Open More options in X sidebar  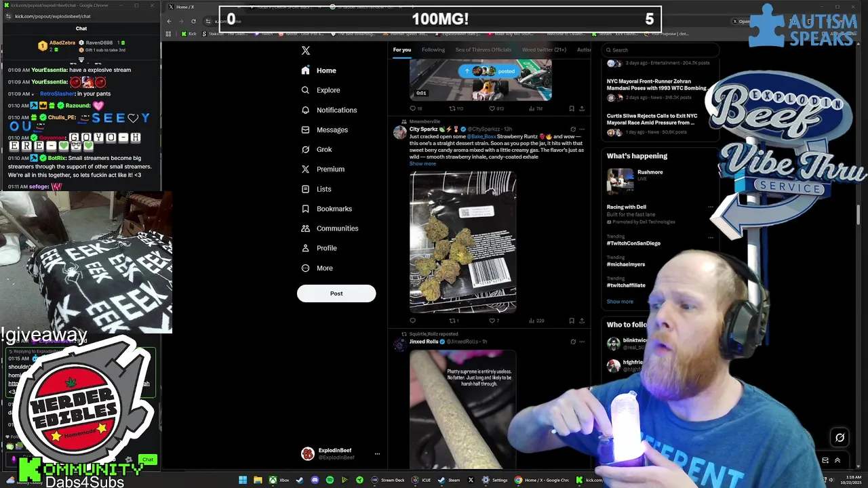point(317,268)
